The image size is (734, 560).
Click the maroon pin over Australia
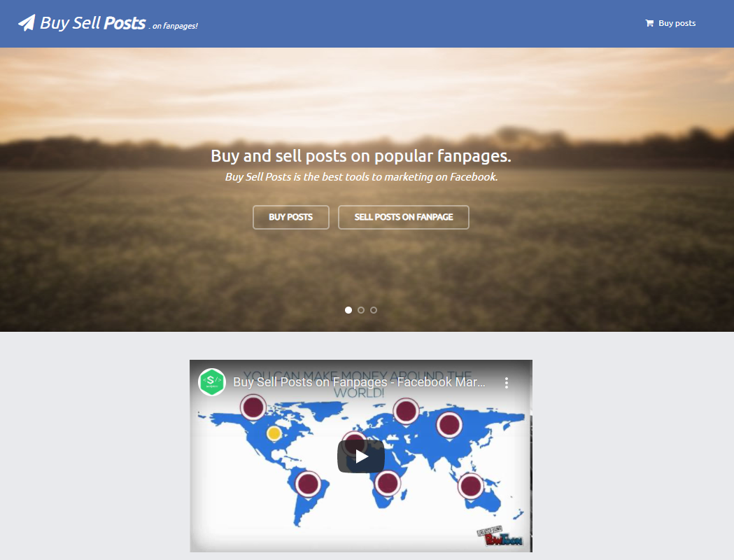click(x=470, y=486)
